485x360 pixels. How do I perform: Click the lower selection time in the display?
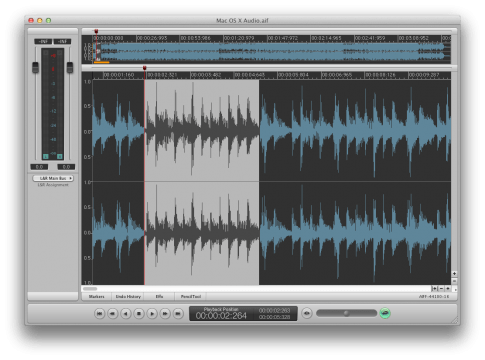[274, 317]
